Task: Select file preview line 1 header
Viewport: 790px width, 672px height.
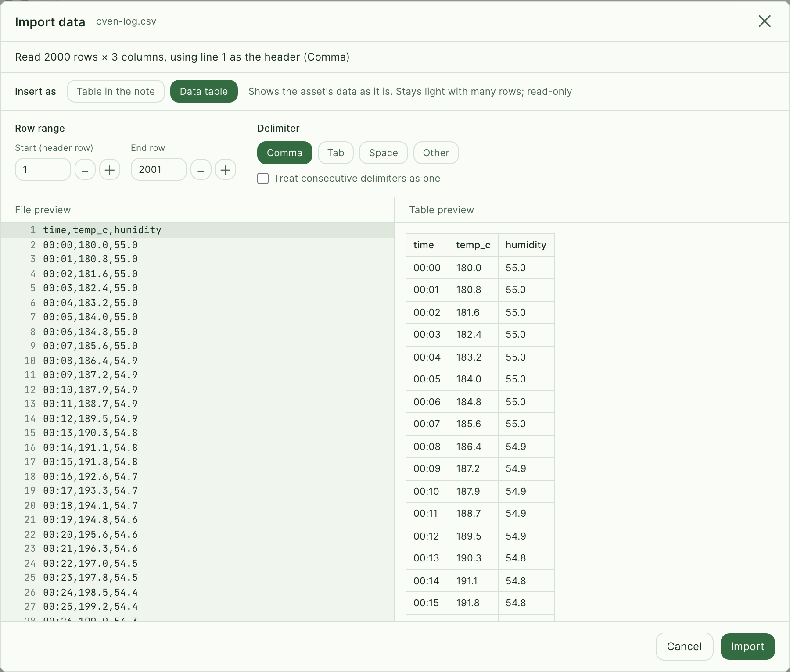Action: tap(197, 230)
